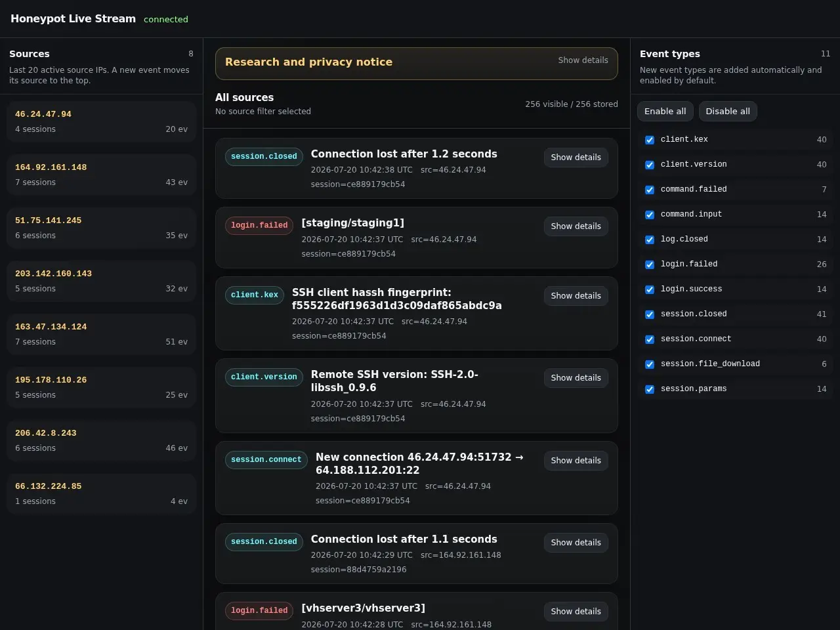Toggle the log.closed checkbox
This screenshot has height=630, width=840.
pos(650,240)
